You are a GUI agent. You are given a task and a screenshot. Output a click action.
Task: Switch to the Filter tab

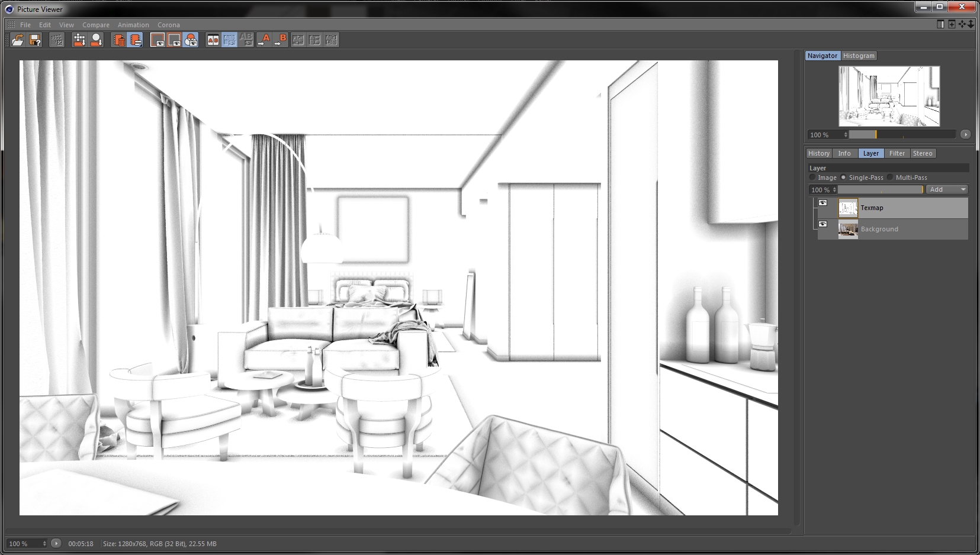pyautogui.click(x=897, y=153)
